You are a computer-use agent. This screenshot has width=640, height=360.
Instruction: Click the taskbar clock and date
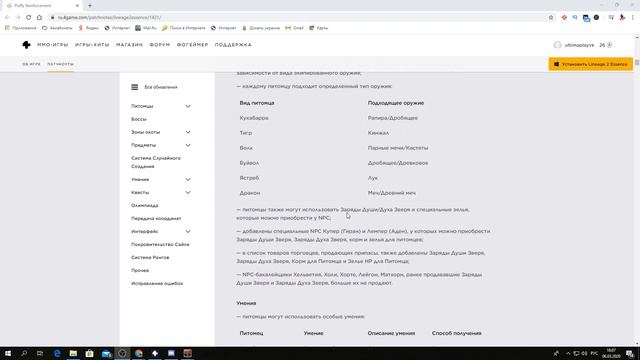click(611, 353)
